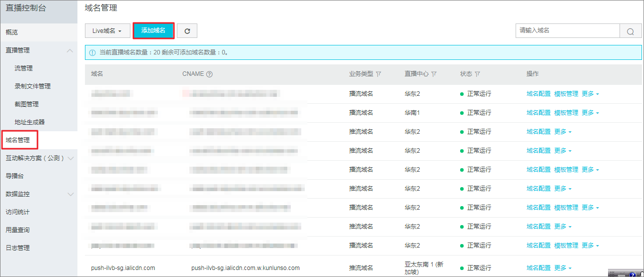
Task: Click the search magnifier icon
Action: [x=630, y=31]
